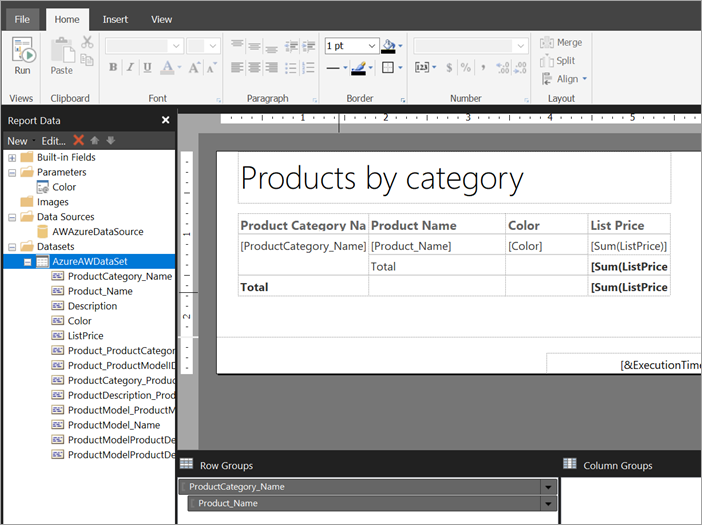Click the Edit... button in Report Data

pyautogui.click(x=53, y=141)
